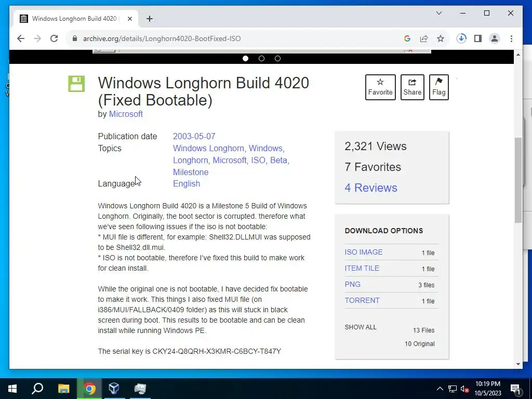
Task: Open the 4 Reviews link
Action: coord(371,188)
